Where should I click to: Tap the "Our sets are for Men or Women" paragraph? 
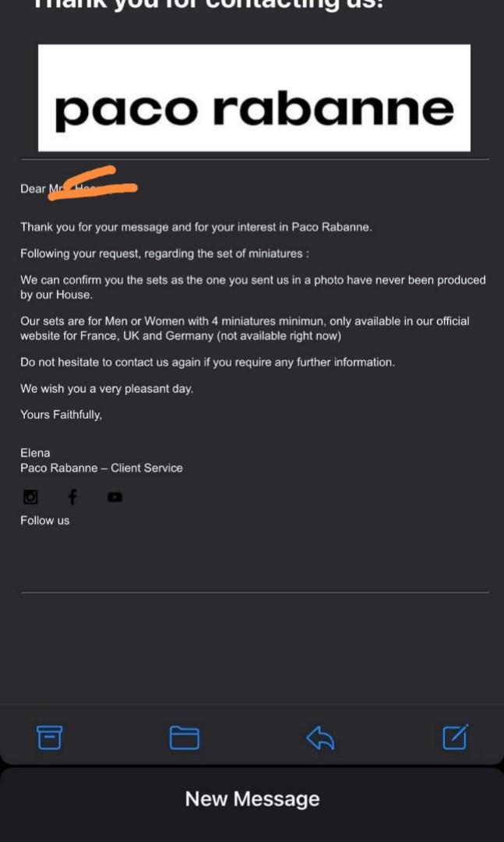[245, 328]
